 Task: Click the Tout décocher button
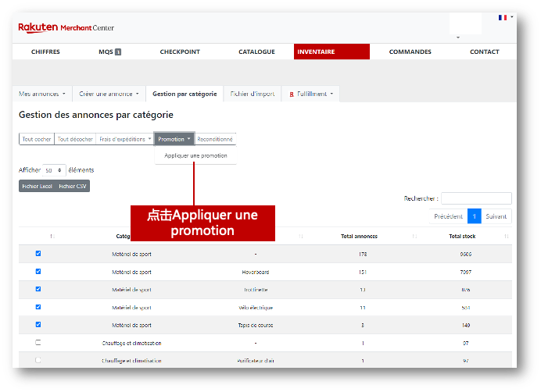75,139
